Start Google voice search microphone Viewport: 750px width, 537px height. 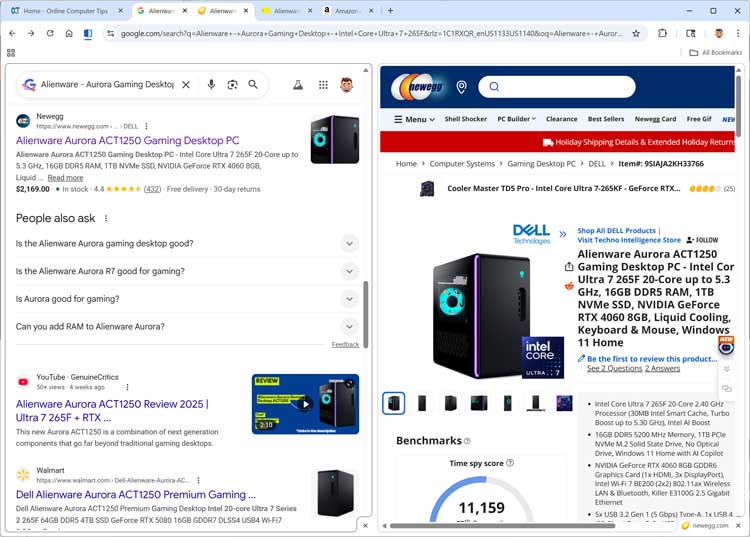211,85
